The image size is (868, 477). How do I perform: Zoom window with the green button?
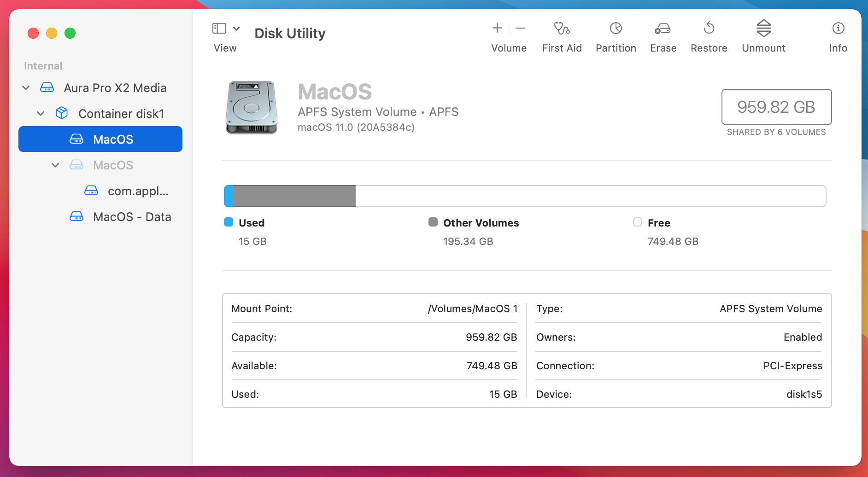pos(70,33)
